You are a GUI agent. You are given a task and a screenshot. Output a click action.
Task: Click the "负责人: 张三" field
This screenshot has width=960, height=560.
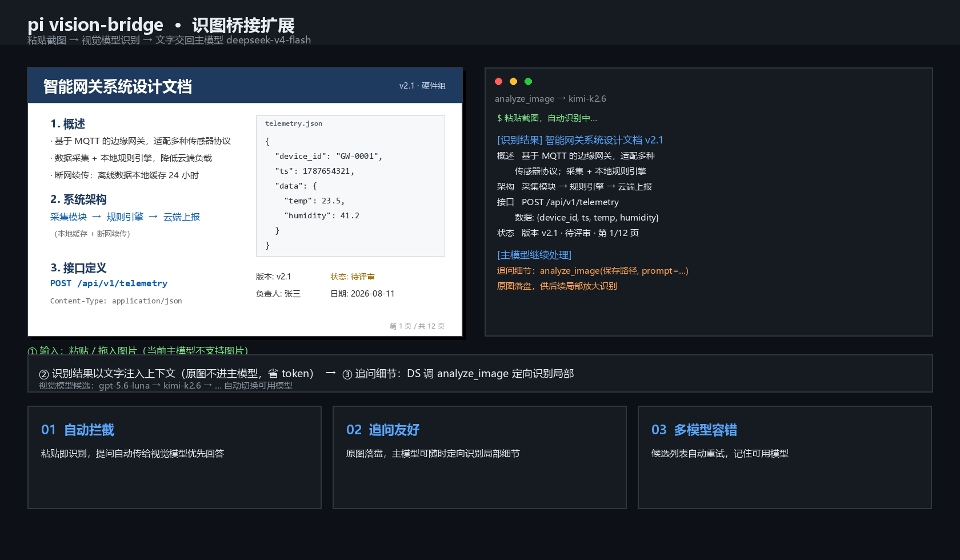pos(278,294)
